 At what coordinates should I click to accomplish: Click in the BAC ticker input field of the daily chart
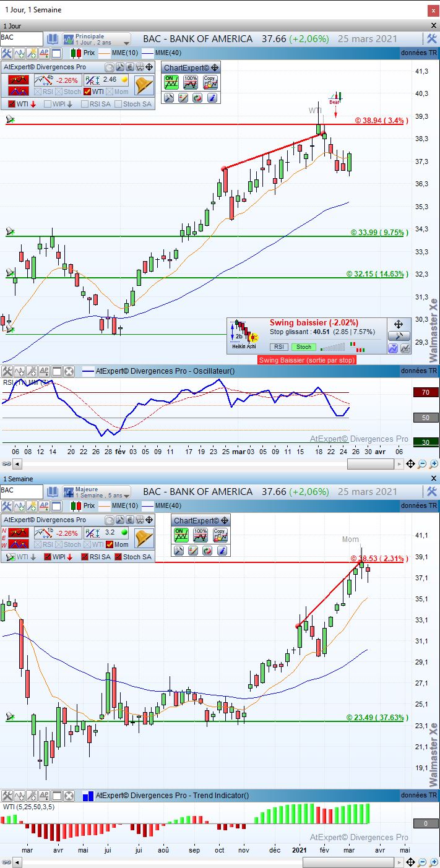[x=22, y=38]
